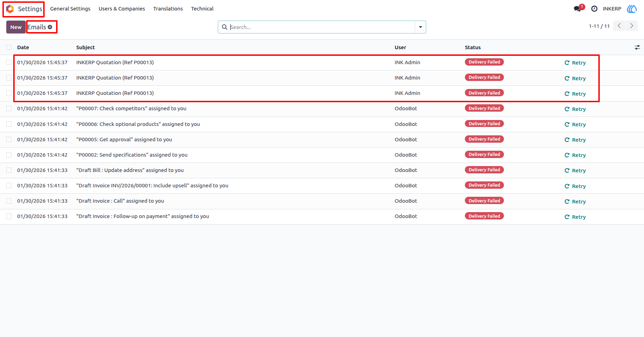The image size is (644, 337).
Task: Open optional columns adjust icon
Action: tap(637, 47)
